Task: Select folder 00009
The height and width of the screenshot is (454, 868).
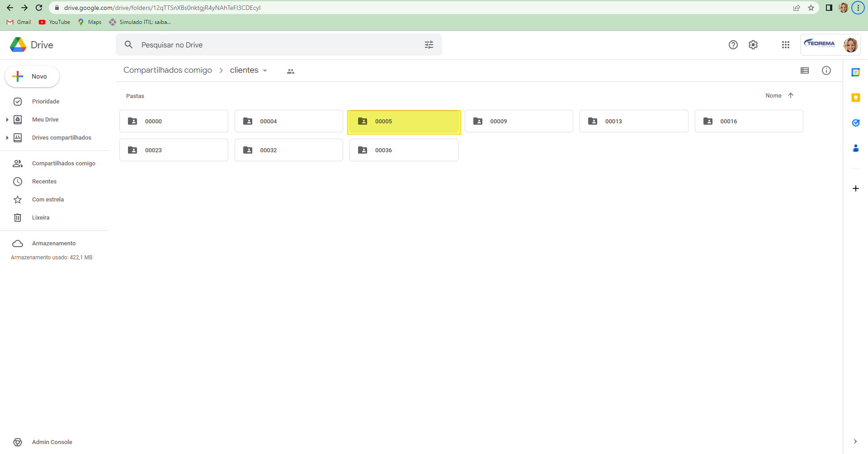Action: tap(519, 121)
